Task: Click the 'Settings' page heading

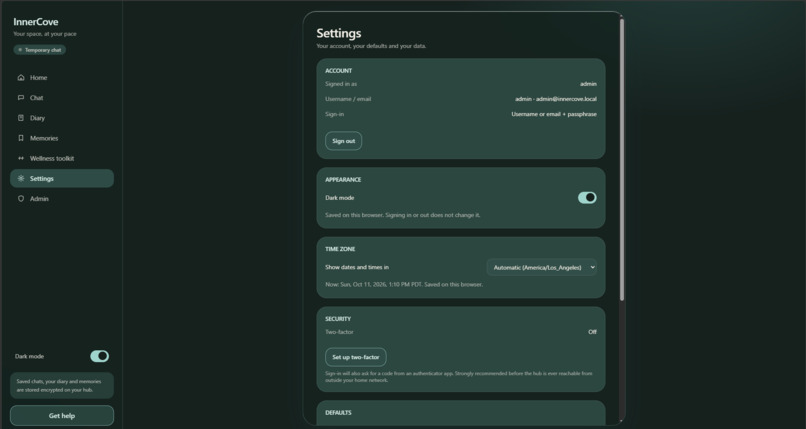Action: (x=339, y=33)
